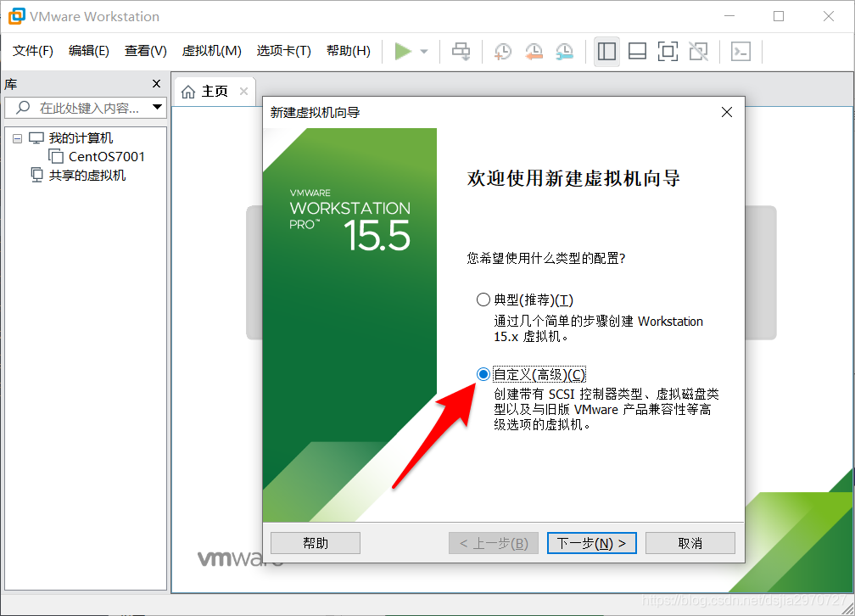855x616 pixels.
Task: Toggle the library sidebar view icon
Action: pos(607,51)
